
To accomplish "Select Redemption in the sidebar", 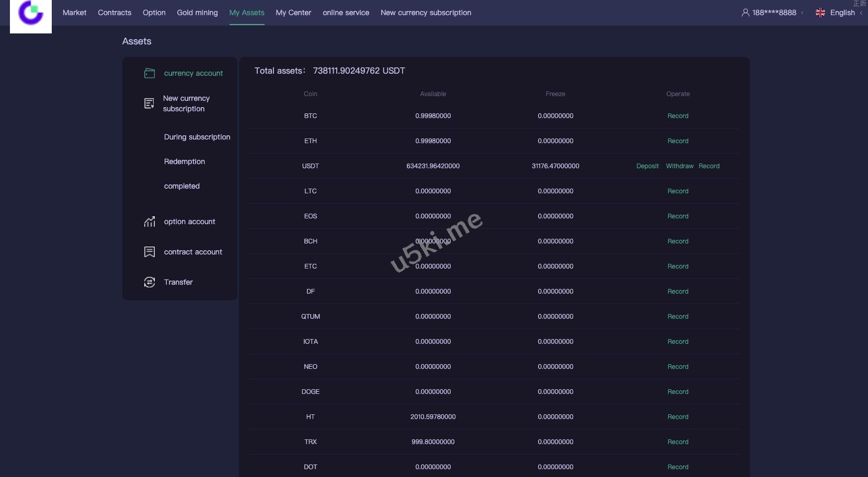I will 184,161.
